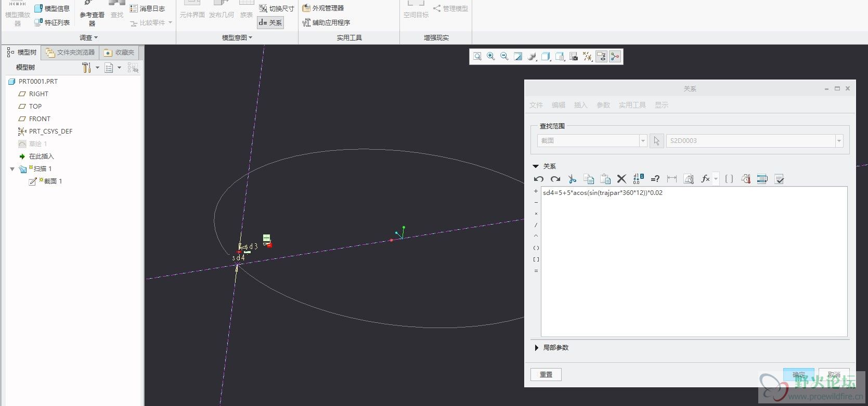Open the display style sphere-and-cylinder icon
Screen dimensions: 868x406
coord(532,57)
